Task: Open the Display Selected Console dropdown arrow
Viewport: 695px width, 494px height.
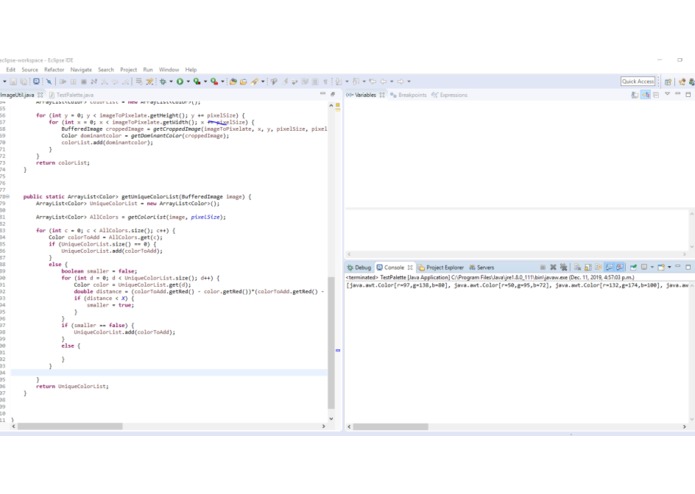Action: click(652, 267)
